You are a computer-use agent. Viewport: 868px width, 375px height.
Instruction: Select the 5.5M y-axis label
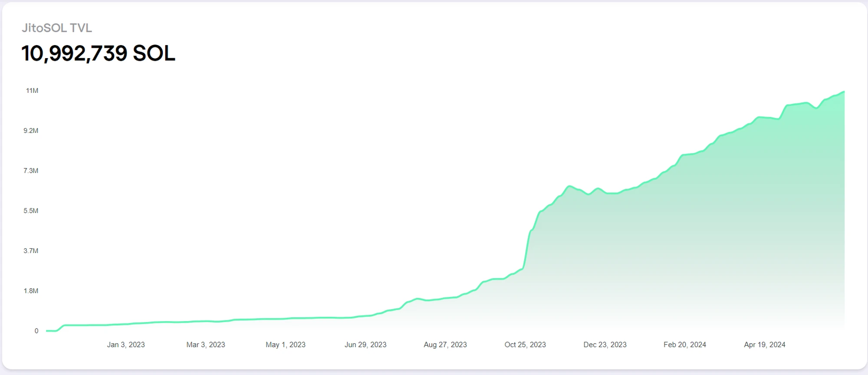click(x=31, y=211)
